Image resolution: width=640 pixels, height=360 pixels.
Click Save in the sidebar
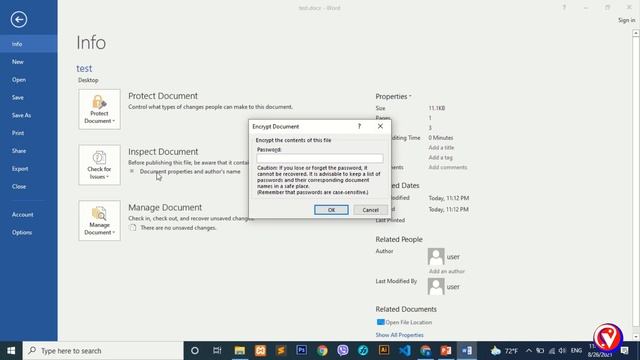coord(29,97)
